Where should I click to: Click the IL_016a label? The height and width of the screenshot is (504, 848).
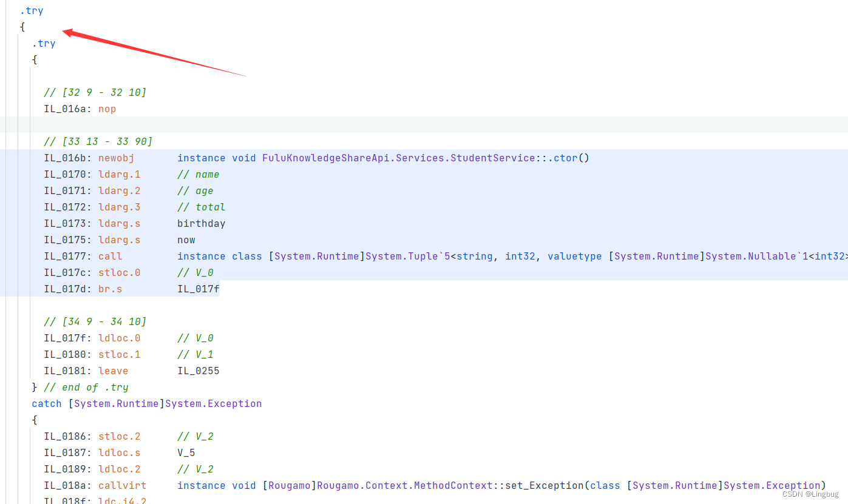coord(68,109)
